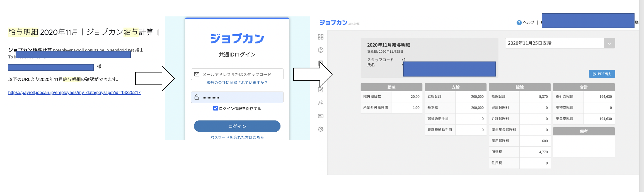This screenshot has height=192, width=644.
Task: Select the 介護保険料 row label
Action: pyautogui.click(x=500, y=119)
